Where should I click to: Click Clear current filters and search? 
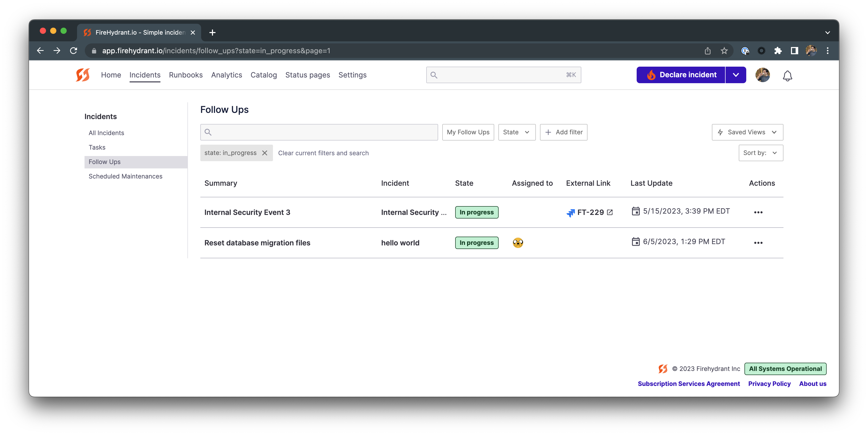click(323, 153)
